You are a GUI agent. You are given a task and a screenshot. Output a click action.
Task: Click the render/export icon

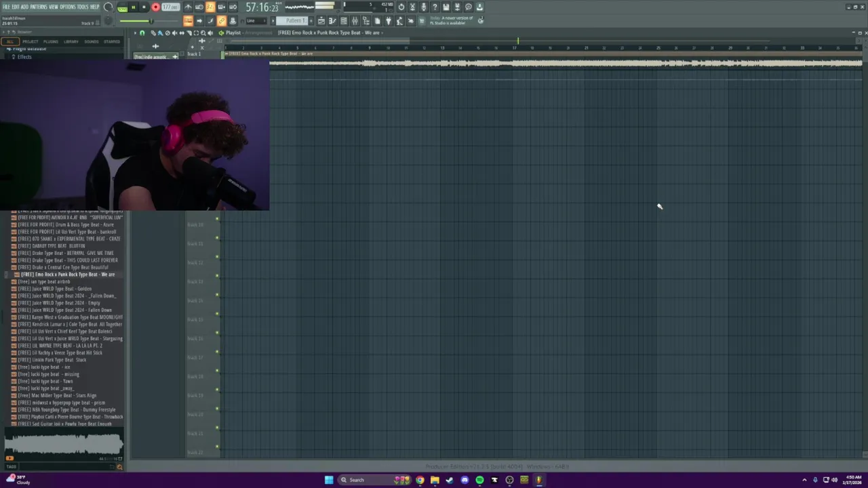[457, 7]
